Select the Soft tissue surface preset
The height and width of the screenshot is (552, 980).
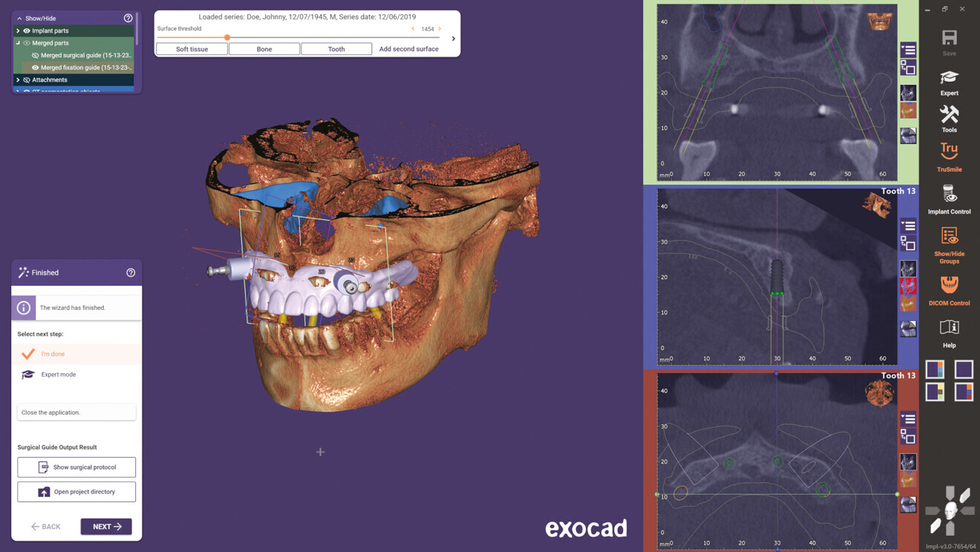(x=192, y=49)
